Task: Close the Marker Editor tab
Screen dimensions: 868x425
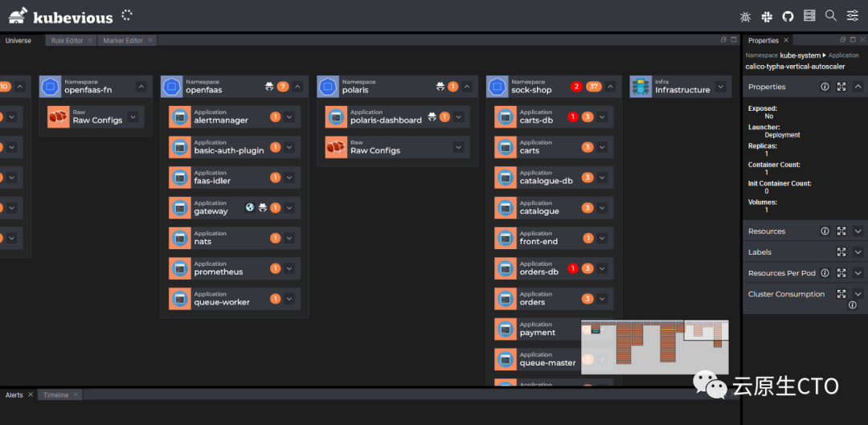Action: point(150,40)
